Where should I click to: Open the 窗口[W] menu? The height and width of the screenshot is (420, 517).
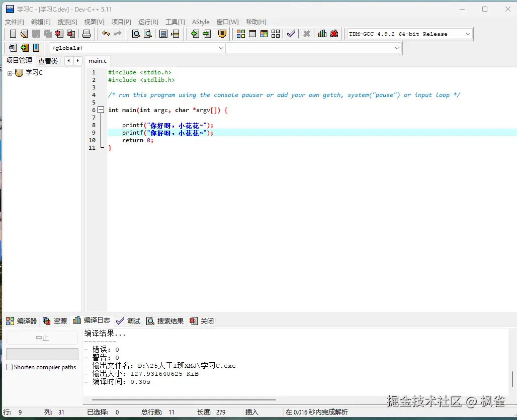(x=227, y=22)
